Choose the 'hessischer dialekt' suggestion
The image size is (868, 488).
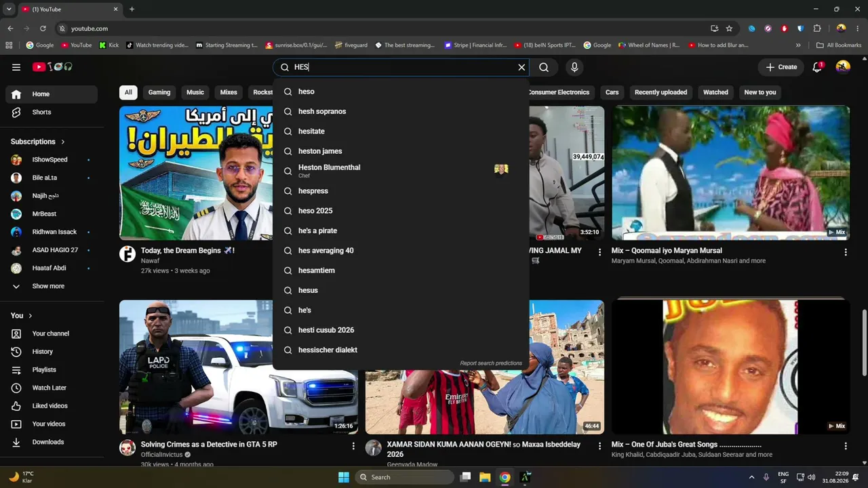401,350
